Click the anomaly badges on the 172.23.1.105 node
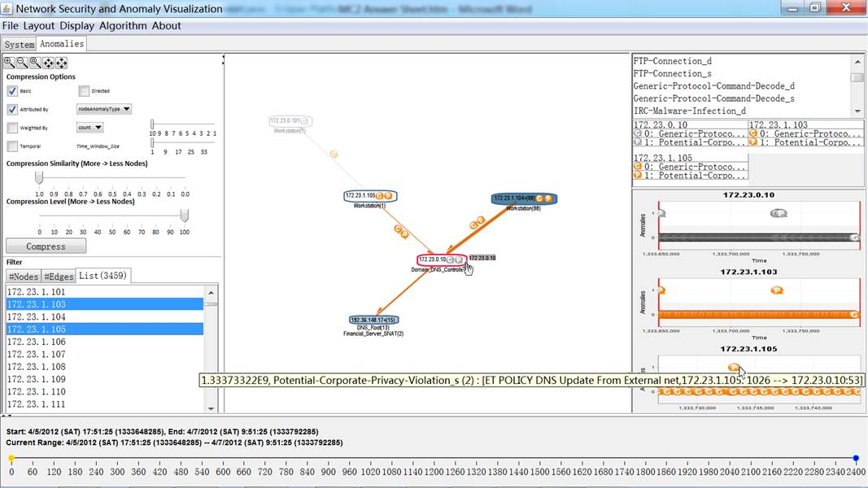The image size is (868, 488). point(384,196)
